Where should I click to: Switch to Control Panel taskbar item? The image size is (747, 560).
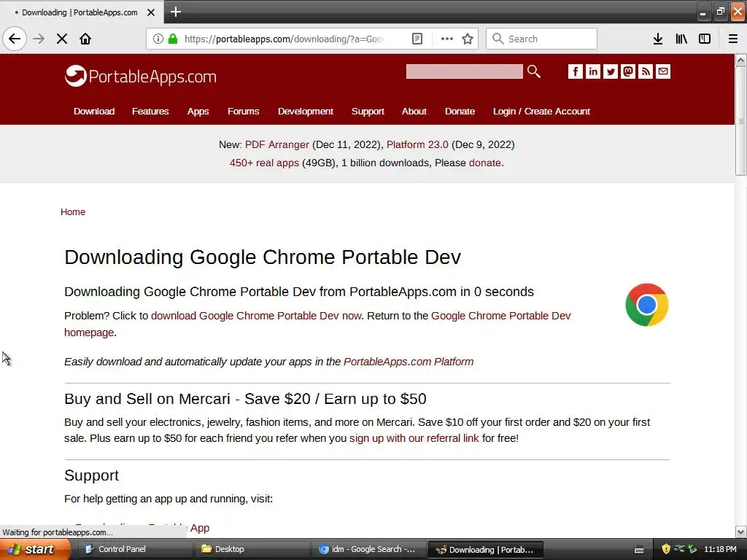pos(134,549)
